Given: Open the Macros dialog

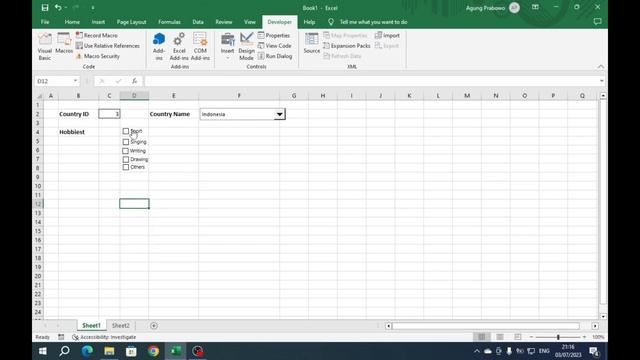Looking at the screenshot, I should click(x=64, y=43).
